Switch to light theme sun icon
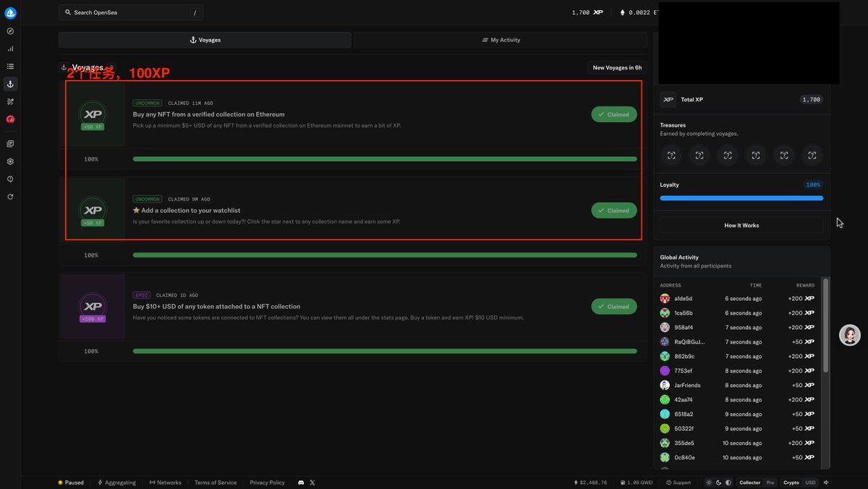 point(709,482)
